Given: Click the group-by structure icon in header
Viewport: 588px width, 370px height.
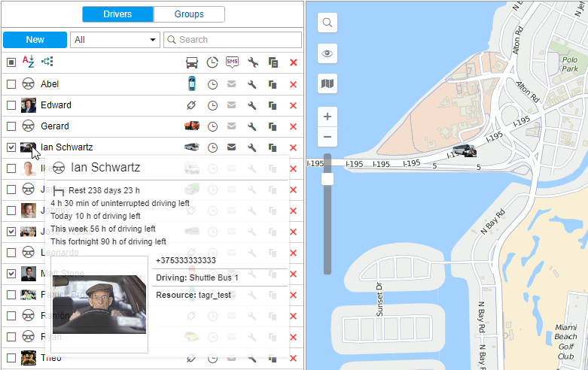Looking at the screenshot, I should 47,62.
